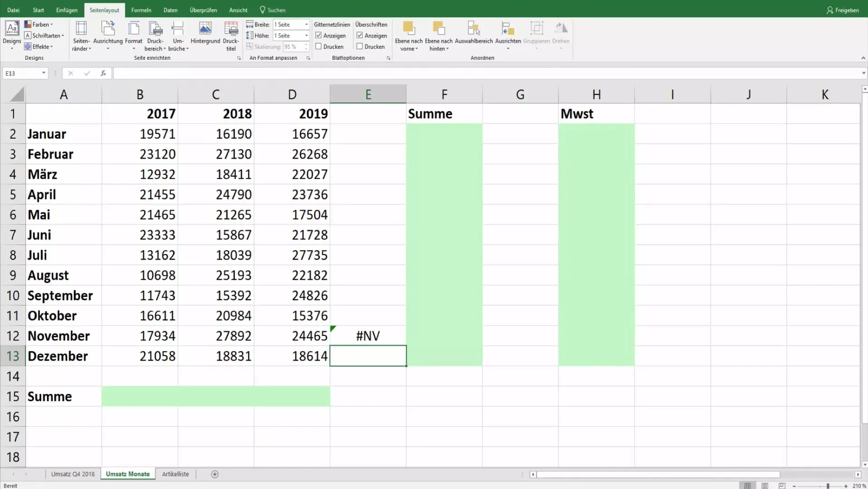868x489 pixels.
Task: Click Ebene nach vorne button
Action: coord(409,36)
